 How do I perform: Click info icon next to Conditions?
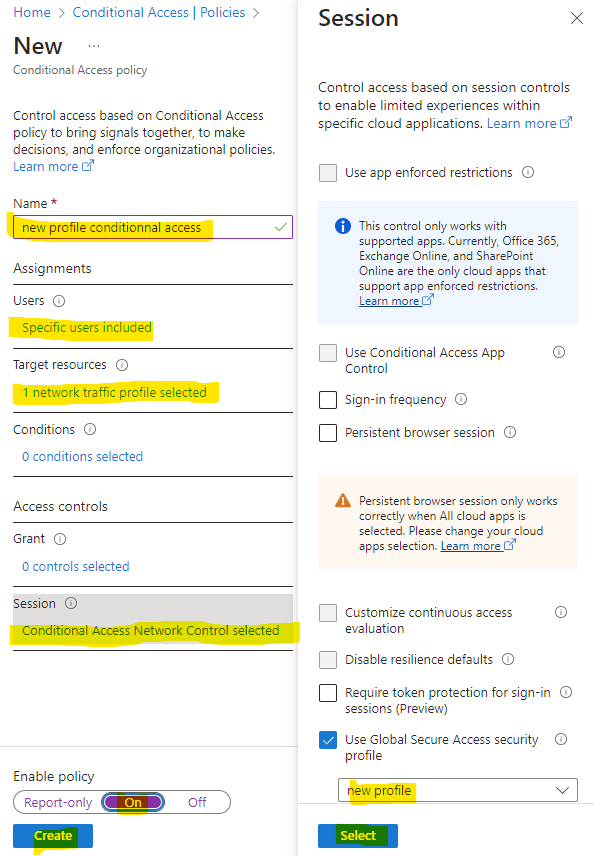pyautogui.click(x=90, y=429)
